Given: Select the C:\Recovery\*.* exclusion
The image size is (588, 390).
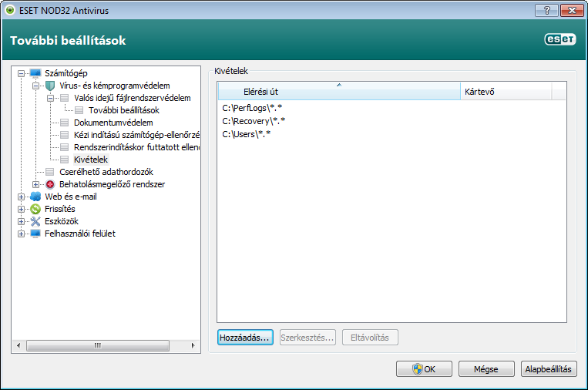Looking at the screenshot, I should point(254,121).
